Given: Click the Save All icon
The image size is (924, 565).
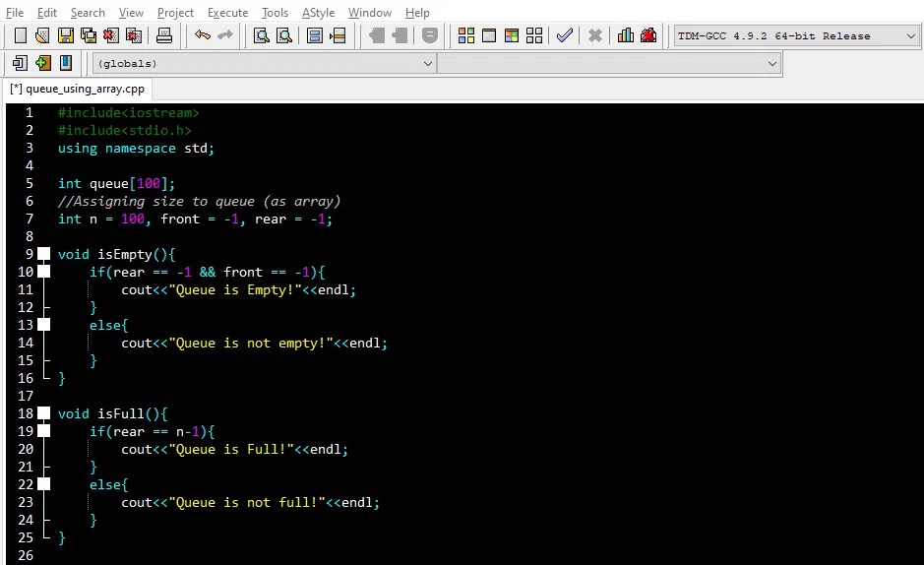Looking at the screenshot, I should (89, 36).
